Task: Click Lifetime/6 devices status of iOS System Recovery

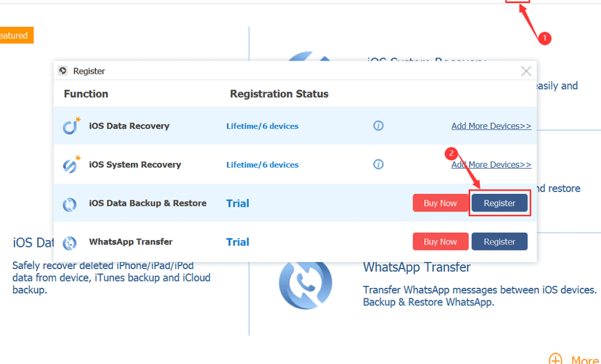Action: [262, 165]
